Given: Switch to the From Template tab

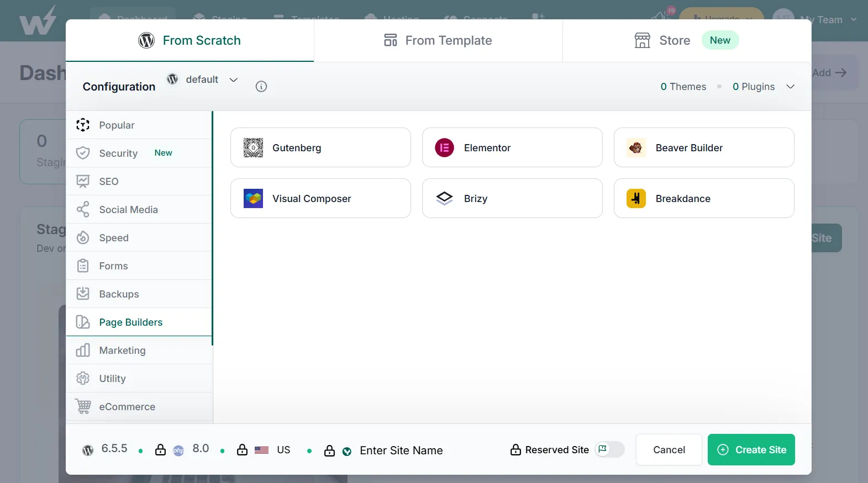Looking at the screenshot, I should pos(438,40).
